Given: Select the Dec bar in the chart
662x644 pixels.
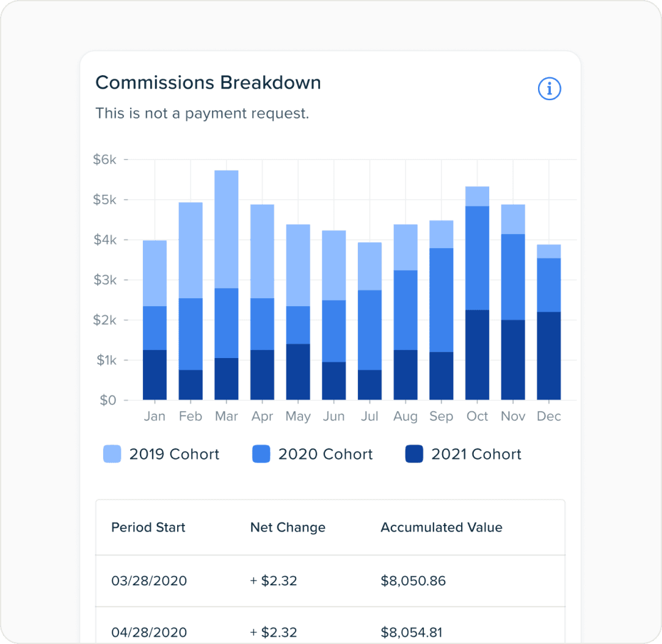Looking at the screenshot, I should [549, 322].
